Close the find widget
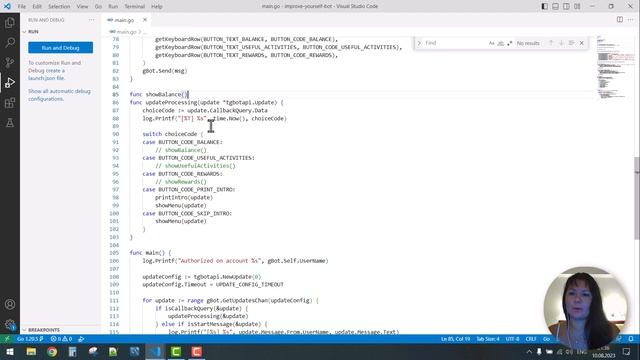Screen dimensions: 640x360 582,43
